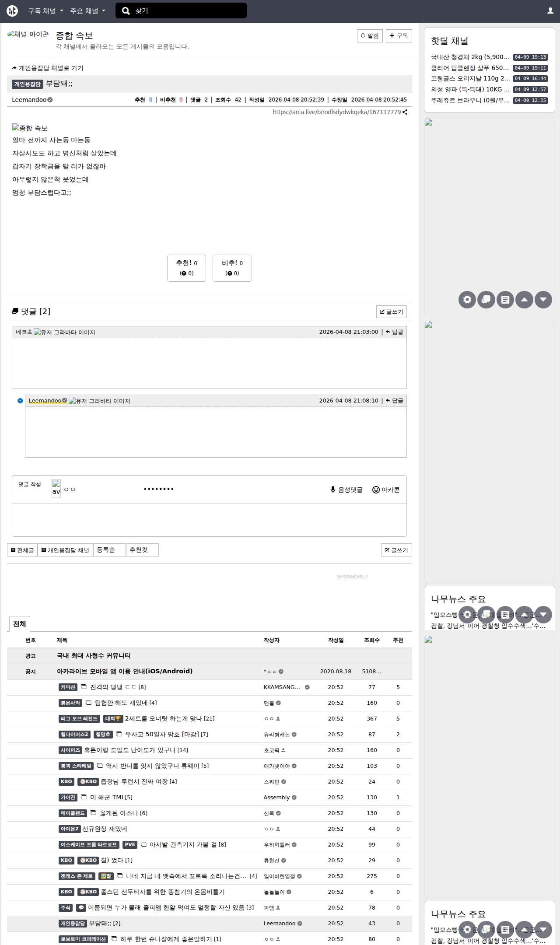
Task: Click the 음성댓글 microphone button
Action: coord(346,490)
